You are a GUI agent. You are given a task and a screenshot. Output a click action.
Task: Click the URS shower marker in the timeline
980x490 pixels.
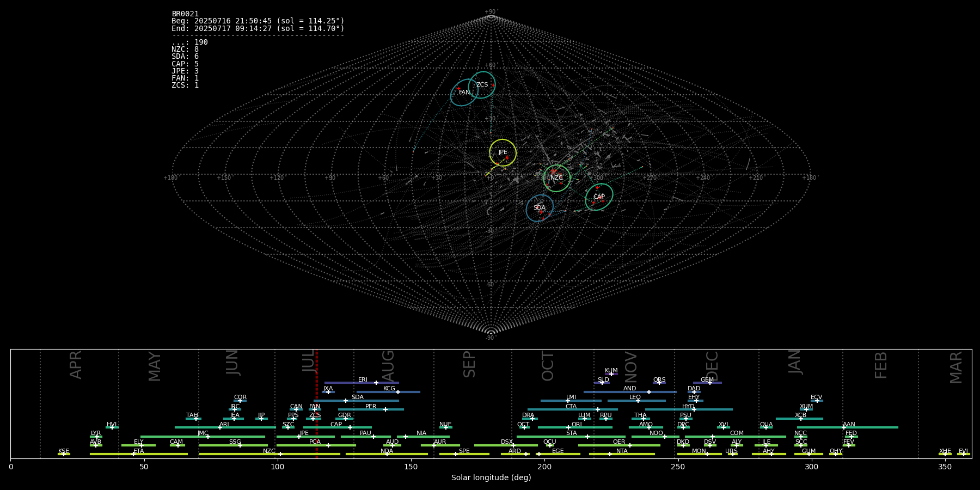[x=732, y=454]
